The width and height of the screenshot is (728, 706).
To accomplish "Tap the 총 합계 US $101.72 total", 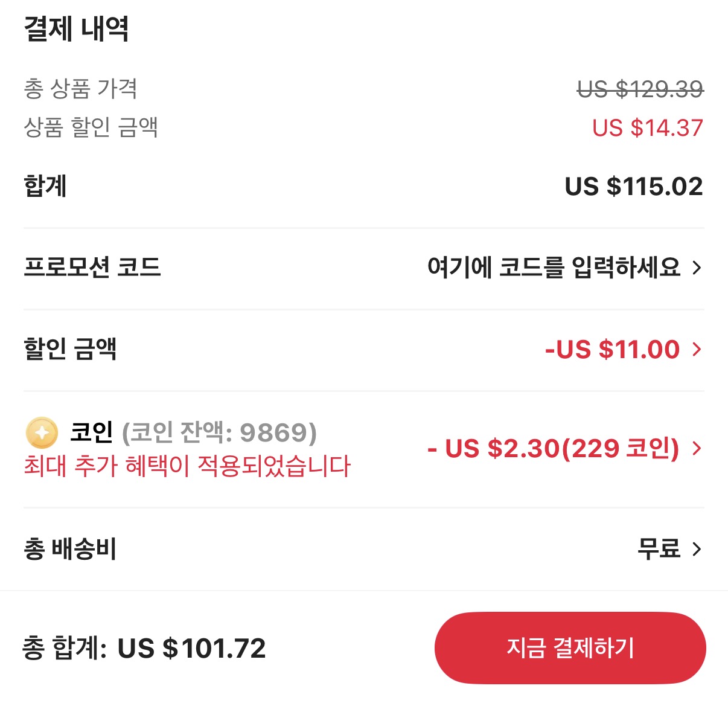I will tap(144, 648).
